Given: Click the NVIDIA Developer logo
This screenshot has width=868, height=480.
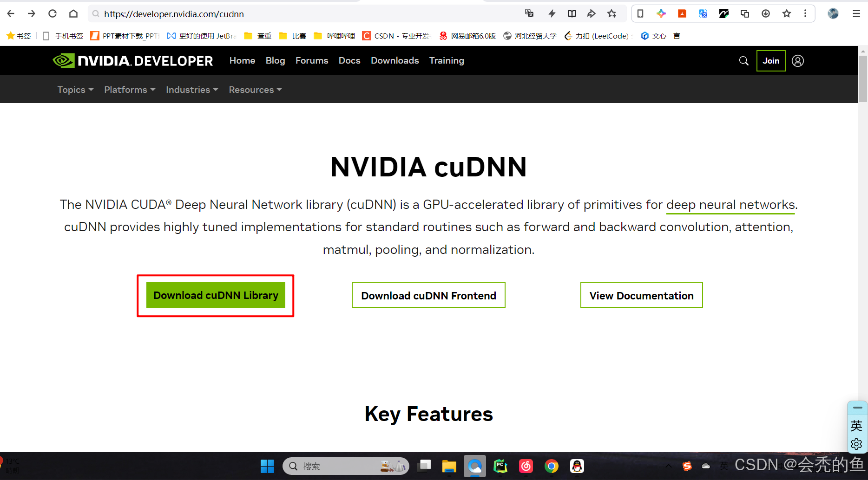Looking at the screenshot, I should tap(133, 61).
